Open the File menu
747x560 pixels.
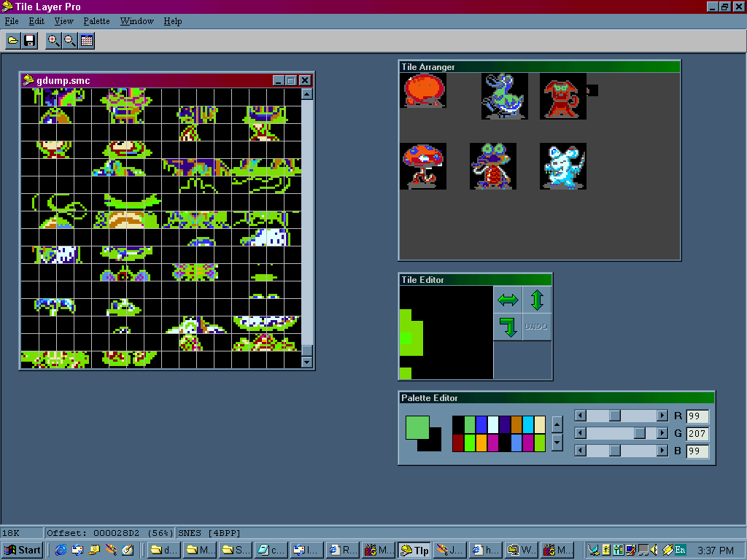12,21
